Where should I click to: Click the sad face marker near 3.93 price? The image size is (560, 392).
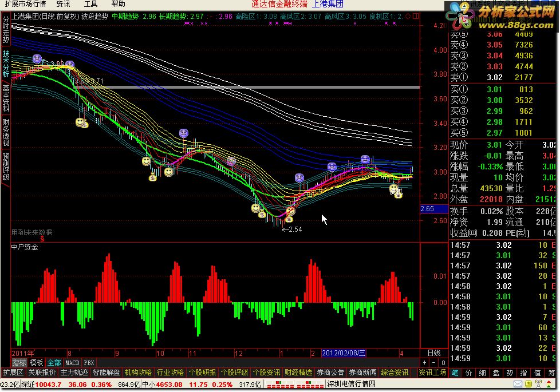coord(37,59)
